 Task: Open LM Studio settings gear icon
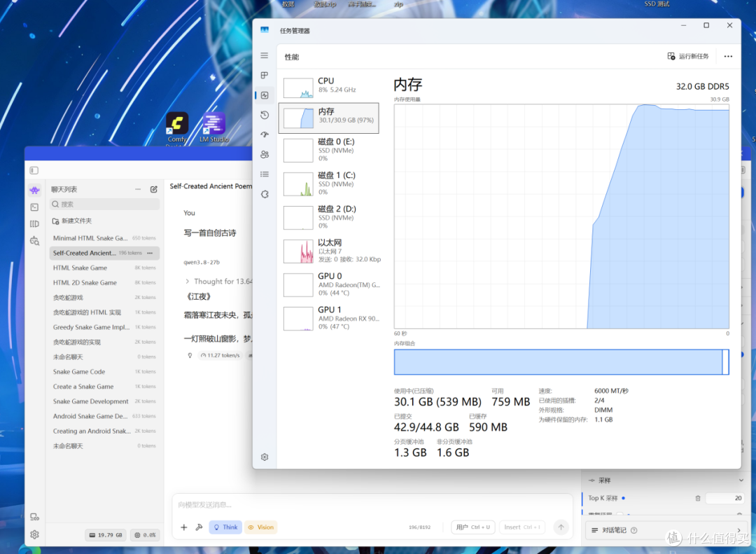pyautogui.click(x=34, y=534)
